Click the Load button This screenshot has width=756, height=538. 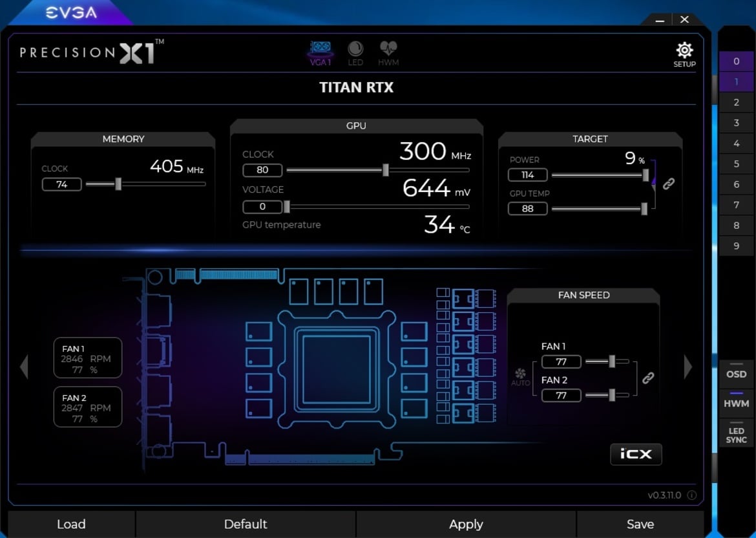click(71, 524)
